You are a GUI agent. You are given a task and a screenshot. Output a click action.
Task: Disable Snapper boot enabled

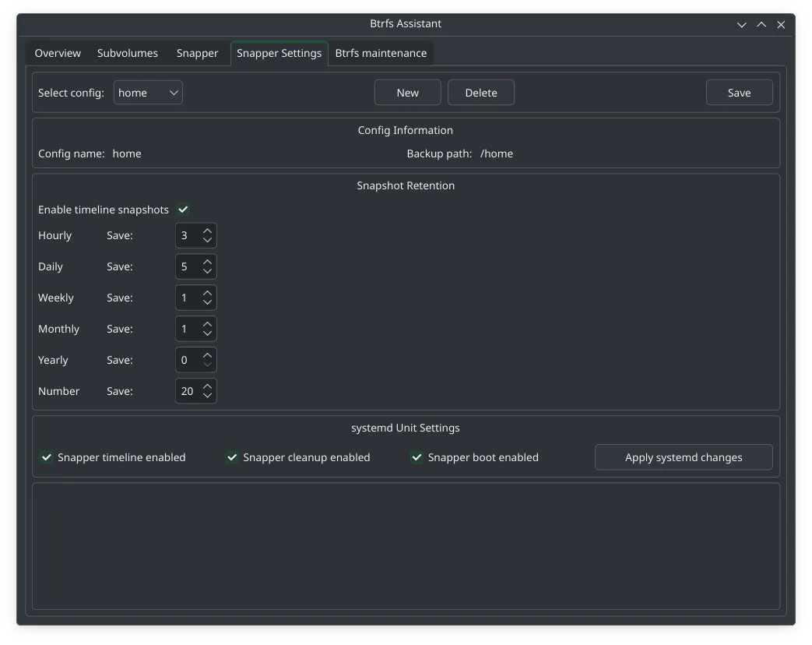tap(417, 457)
